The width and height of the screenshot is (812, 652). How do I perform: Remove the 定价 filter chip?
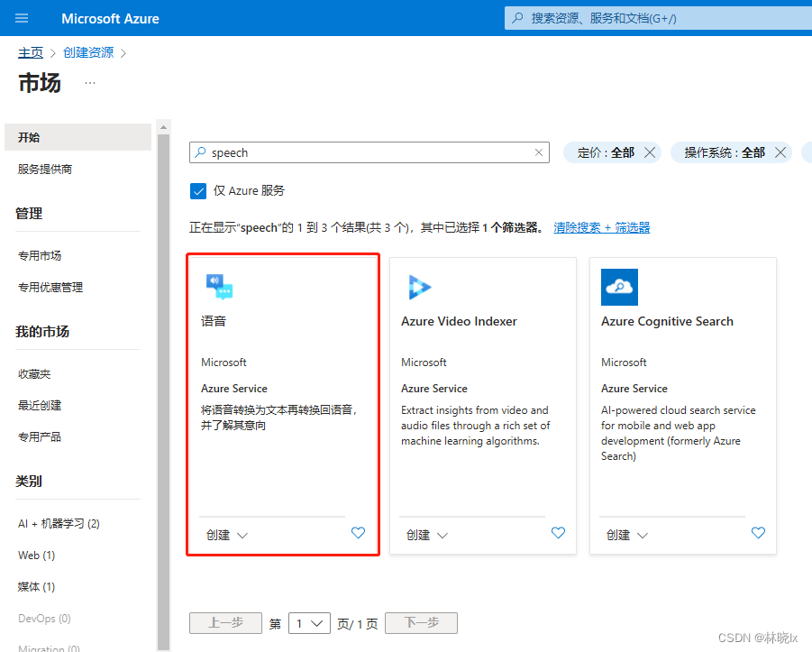[650, 152]
